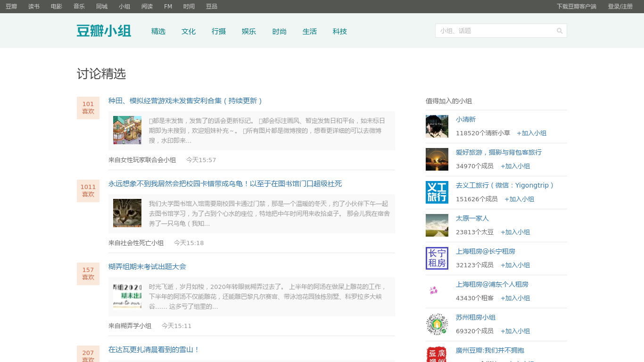This screenshot has height=362, width=644.
Task: Open post 在达瓦更扎清晨看到的雪山
Action: pyautogui.click(x=154, y=350)
